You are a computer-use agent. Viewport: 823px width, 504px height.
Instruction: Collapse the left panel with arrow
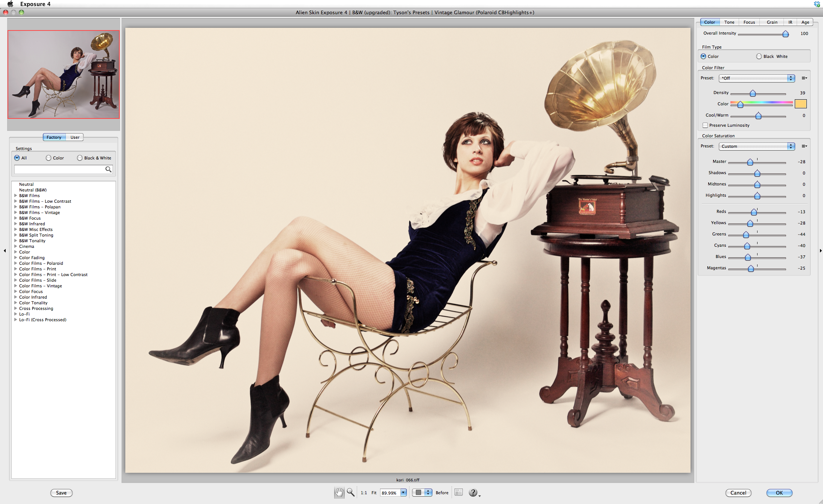pyautogui.click(x=5, y=250)
